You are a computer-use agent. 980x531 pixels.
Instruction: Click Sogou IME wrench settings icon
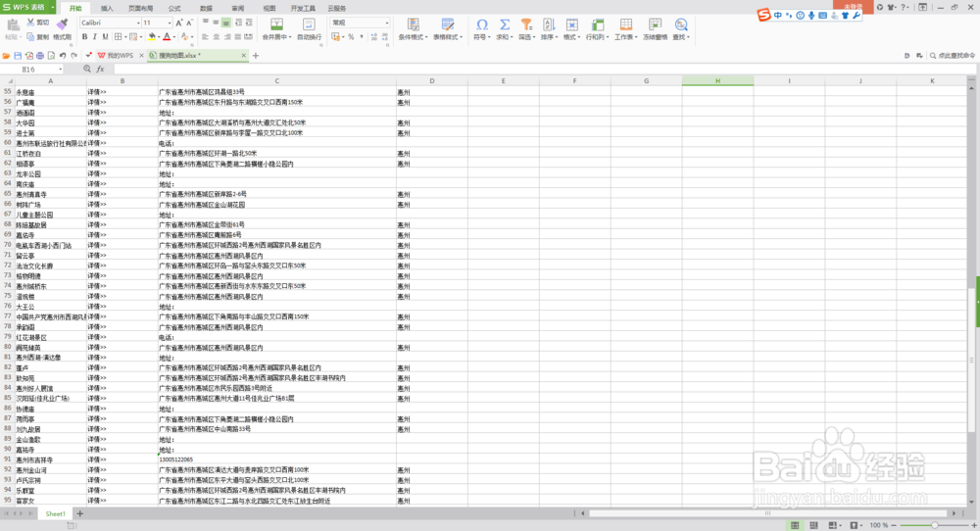coord(857,15)
